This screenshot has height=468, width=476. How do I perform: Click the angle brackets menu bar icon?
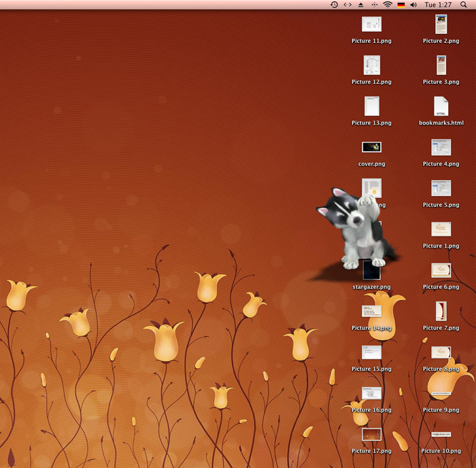[x=347, y=5]
